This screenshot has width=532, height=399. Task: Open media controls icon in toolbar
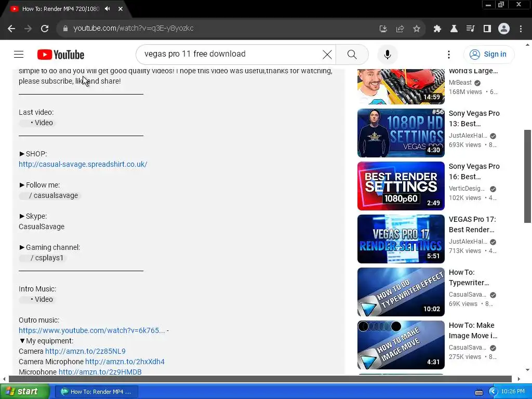point(470,29)
